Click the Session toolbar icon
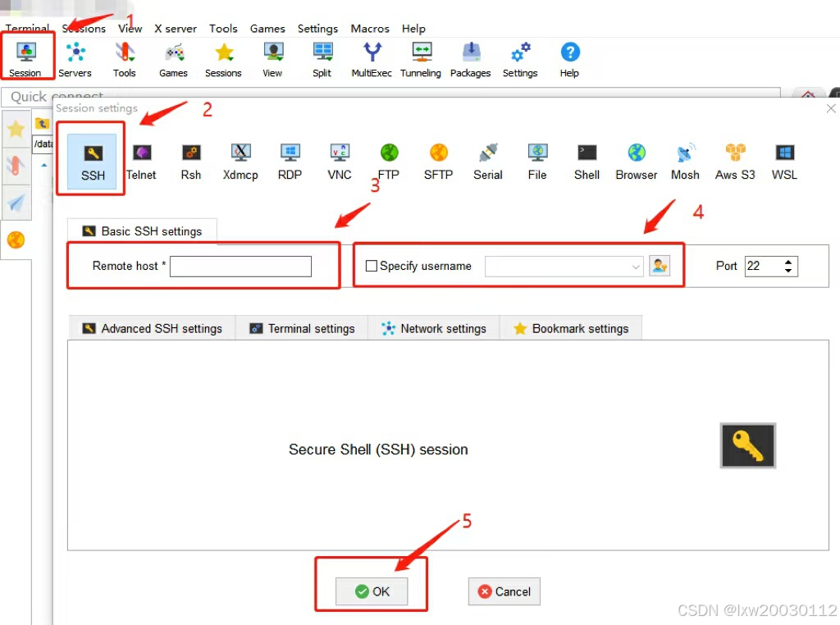Viewport: 840px width, 625px height. point(25,58)
